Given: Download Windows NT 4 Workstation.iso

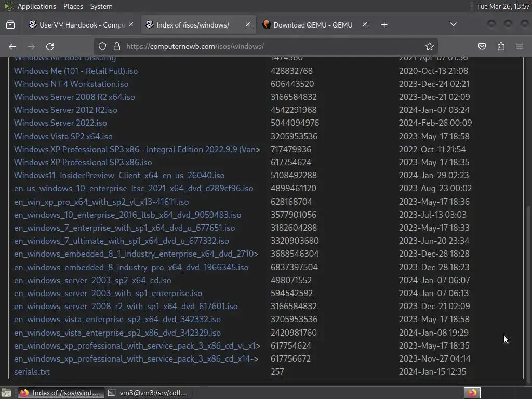Looking at the screenshot, I should pos(71,84).
